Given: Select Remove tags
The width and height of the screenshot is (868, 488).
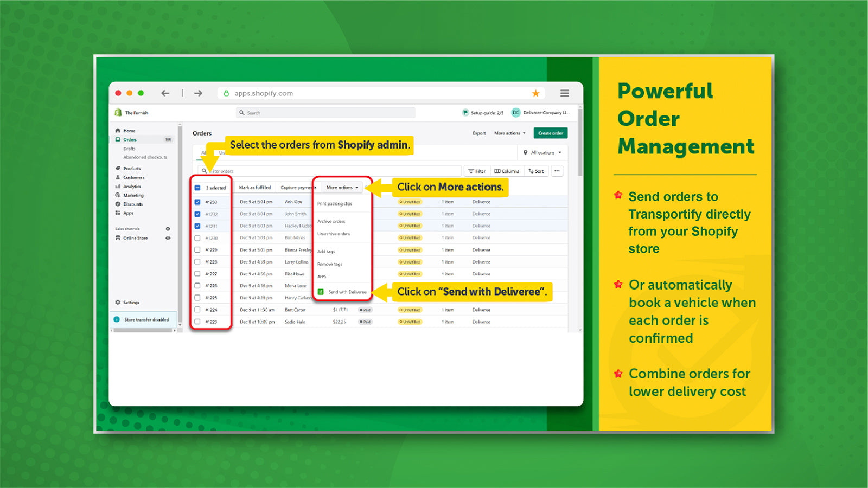Looking at the screenshot, I should [330, 264].
